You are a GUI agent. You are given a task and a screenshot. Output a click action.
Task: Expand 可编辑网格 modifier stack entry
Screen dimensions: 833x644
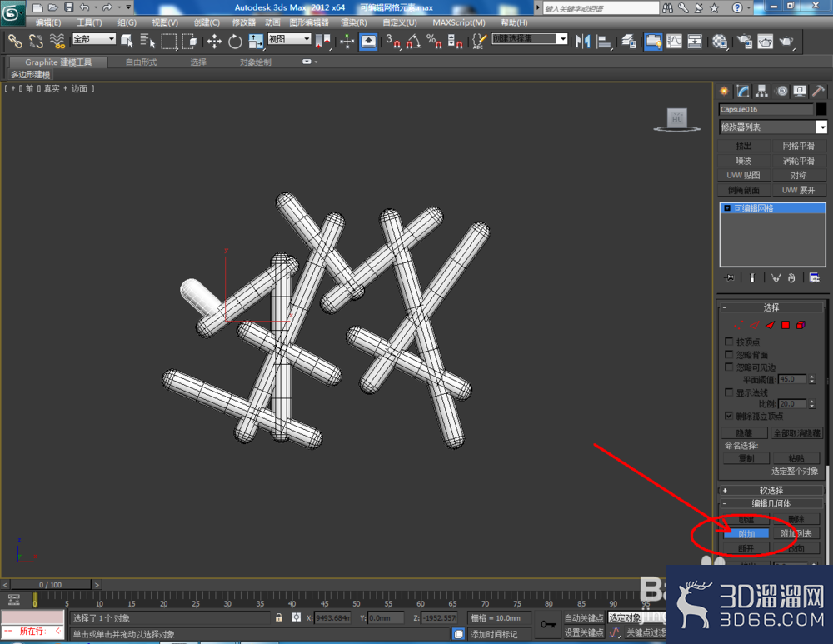coord(727,208)
